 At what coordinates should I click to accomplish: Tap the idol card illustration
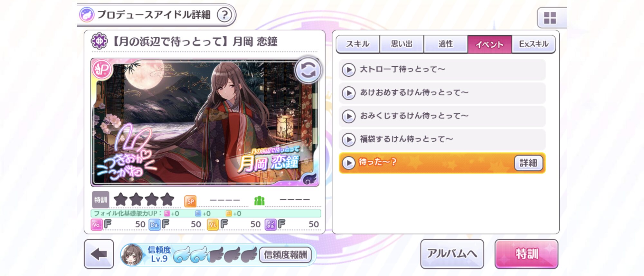205,122
